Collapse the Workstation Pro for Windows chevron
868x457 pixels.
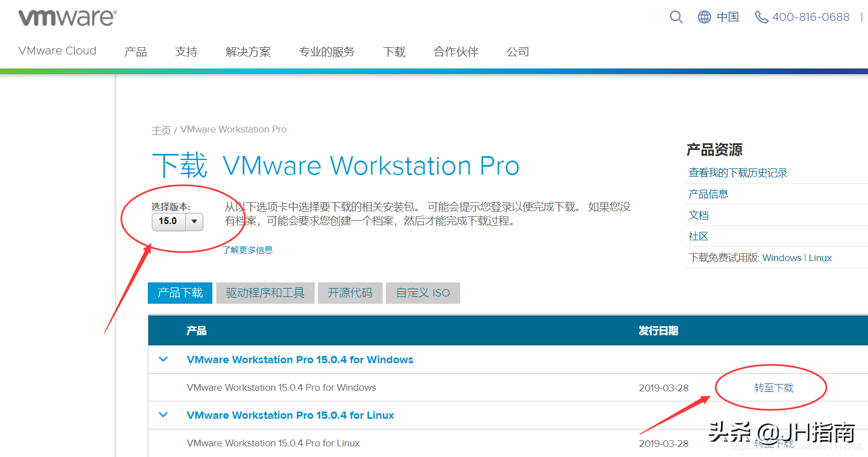point(163,359)
